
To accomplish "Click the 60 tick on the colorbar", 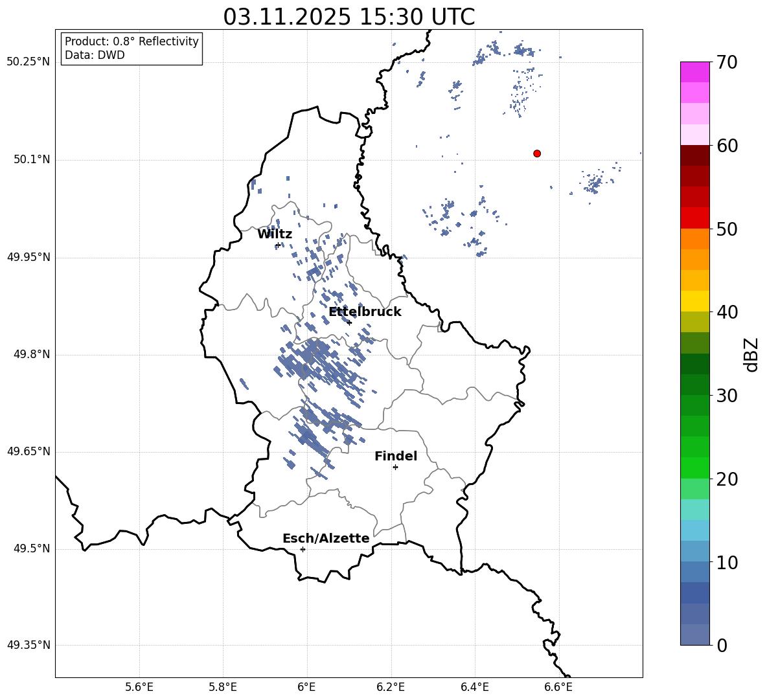I will coord(727,145).
